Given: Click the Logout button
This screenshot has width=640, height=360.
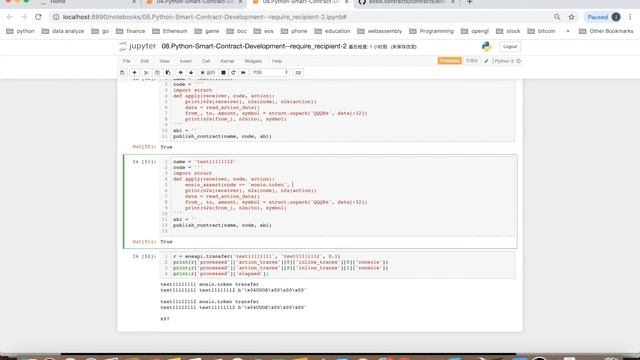Looking at the screenshot, I should click(510, 47).
